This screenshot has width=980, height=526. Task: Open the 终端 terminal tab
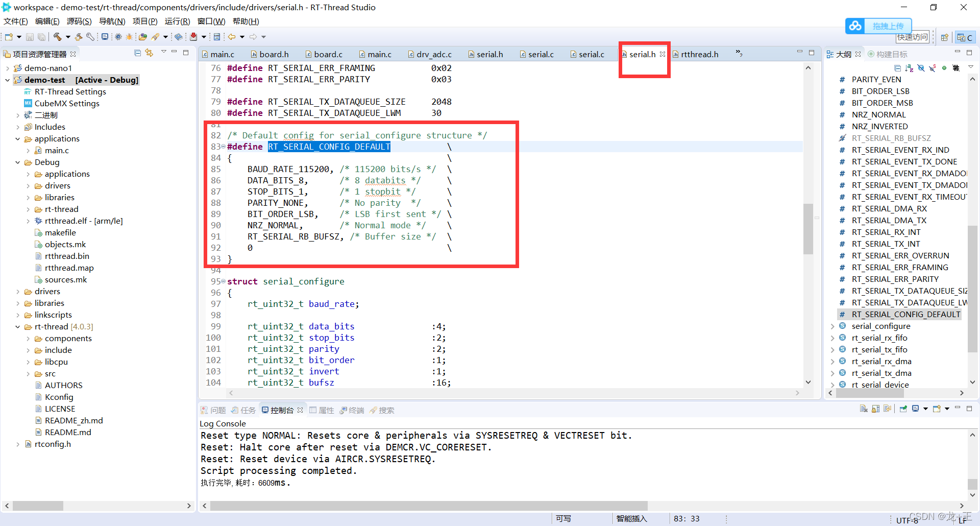pyautogui.click(x=352, y=410)
